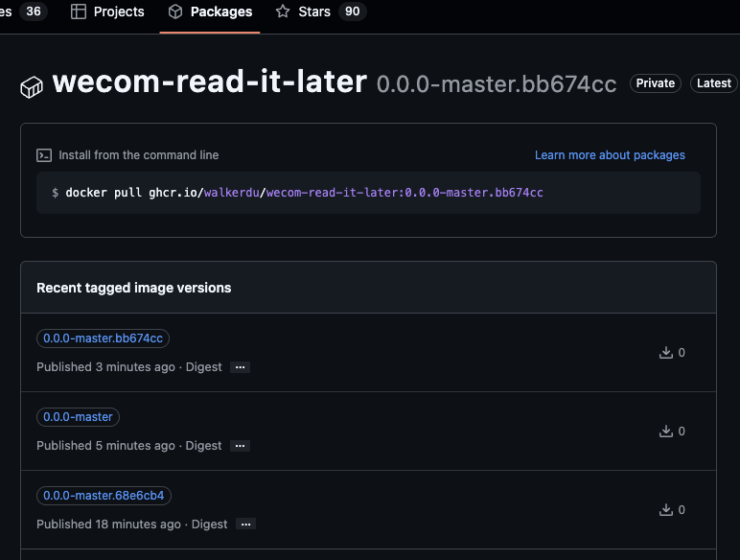Click the Packages cube icon
This screenshot has width=740, height=560.
click(175, 12)
